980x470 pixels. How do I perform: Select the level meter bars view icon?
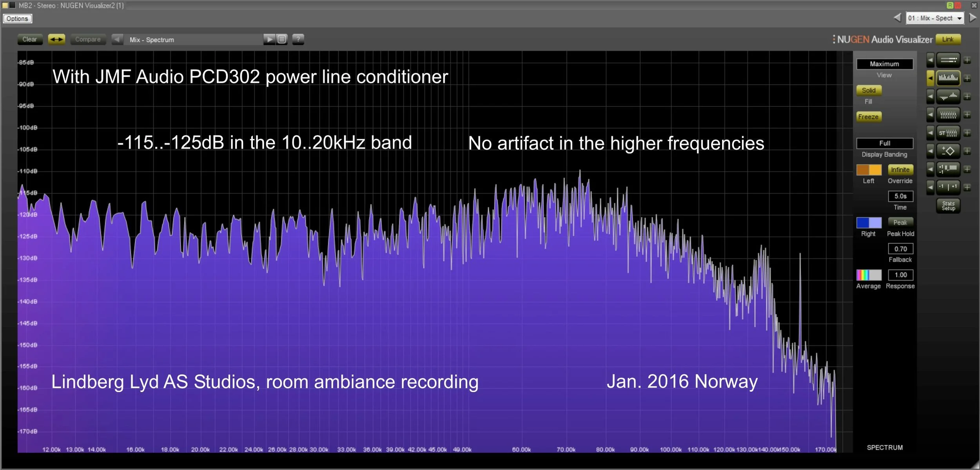[948, 60]
